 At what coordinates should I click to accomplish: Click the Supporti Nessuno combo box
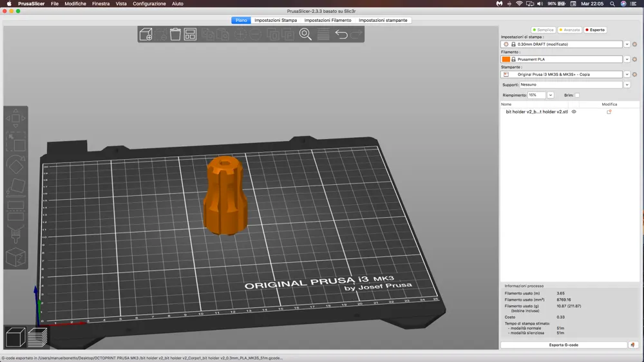pyautogui.click(x=571, y=84)
